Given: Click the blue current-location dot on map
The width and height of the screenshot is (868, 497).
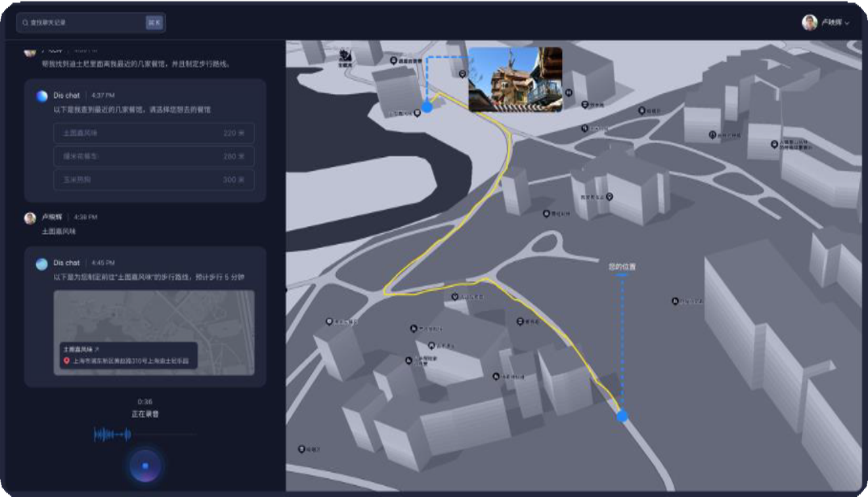Looking at the screenshot, I should click(622, 416).
